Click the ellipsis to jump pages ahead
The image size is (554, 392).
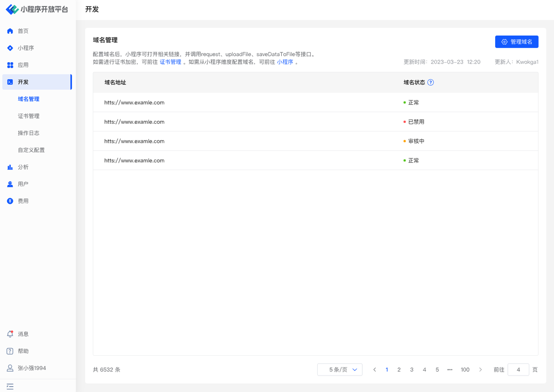click(x=450, y=370)
